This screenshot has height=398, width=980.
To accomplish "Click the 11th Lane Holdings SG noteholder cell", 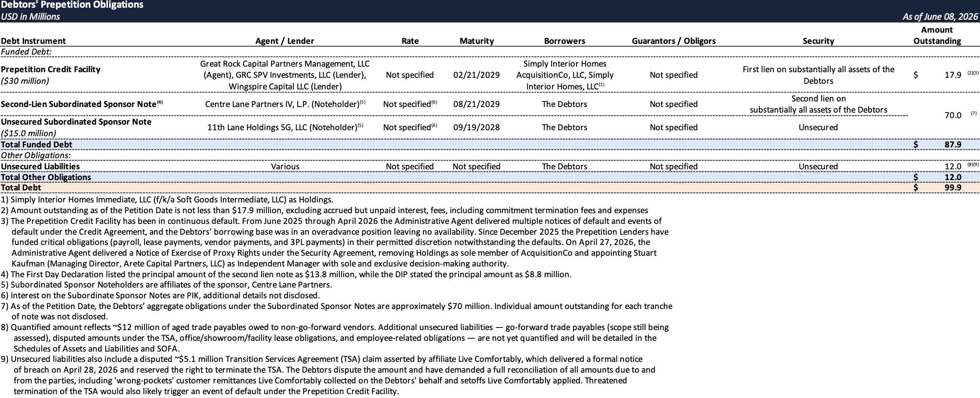I will click(285, 127).
